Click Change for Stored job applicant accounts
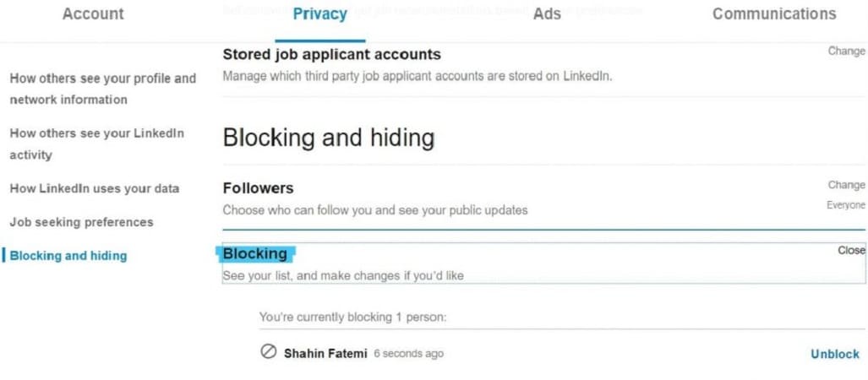Image resolution: width=868 pixels, height=380 pixels. [846, 51]
